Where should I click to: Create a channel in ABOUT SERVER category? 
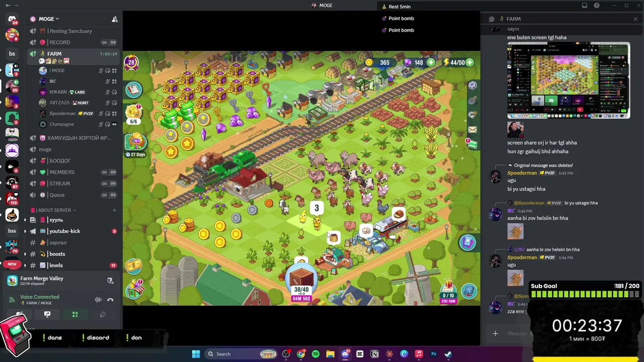point(114,210)
